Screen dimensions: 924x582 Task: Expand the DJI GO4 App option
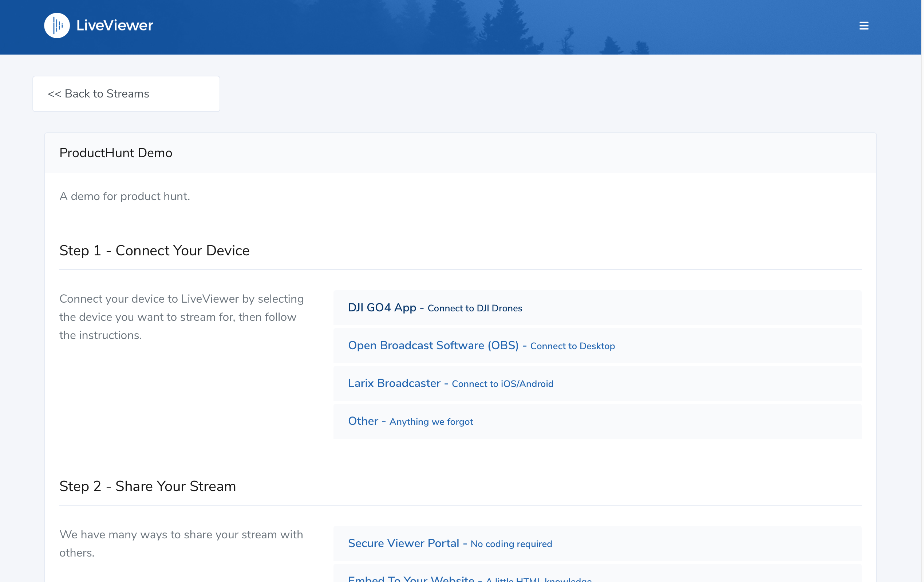pyautogui.click(x=382, y=307)
